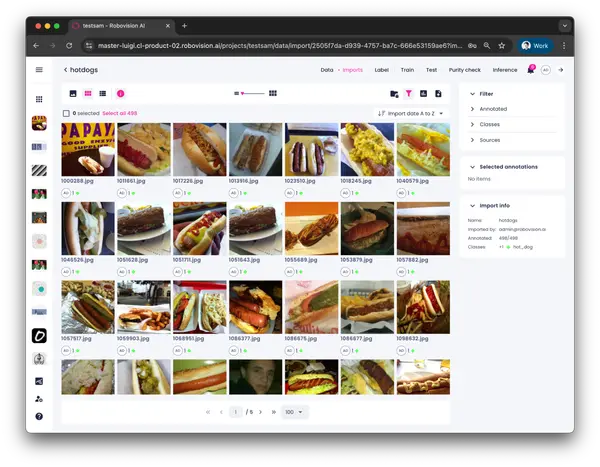
Task: Click the folder settings icon in toolbar
Action: (x=394, y=94)
